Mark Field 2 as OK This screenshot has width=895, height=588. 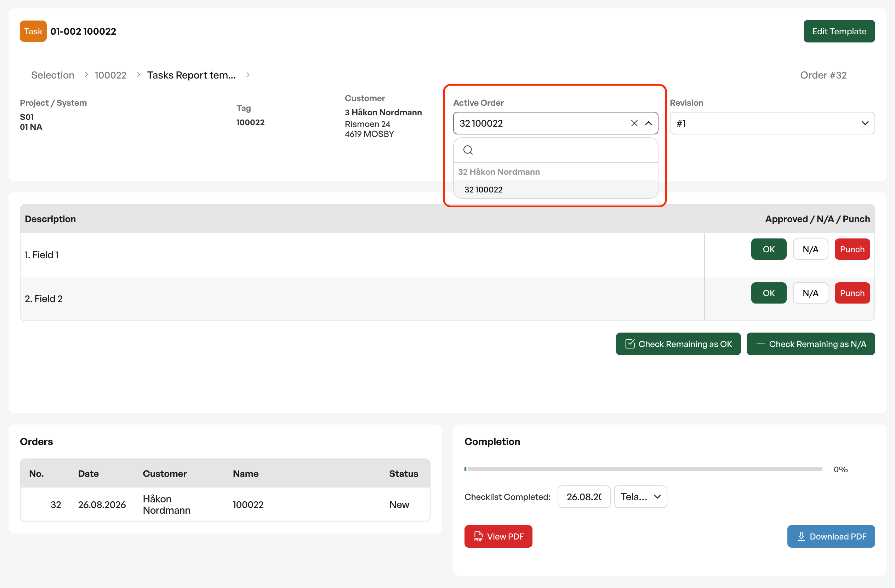[x=769, y=293]
